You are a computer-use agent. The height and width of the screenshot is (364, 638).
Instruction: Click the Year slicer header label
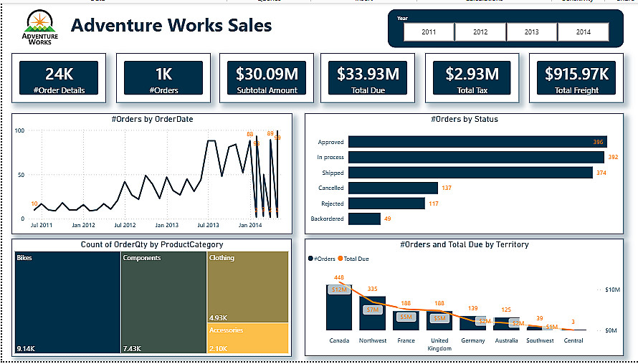click(402, 18)
